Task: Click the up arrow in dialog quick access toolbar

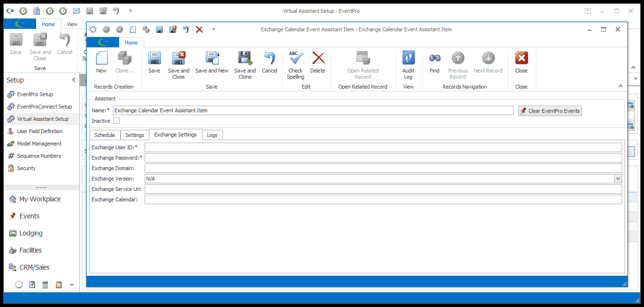Action: coord(106,29)
